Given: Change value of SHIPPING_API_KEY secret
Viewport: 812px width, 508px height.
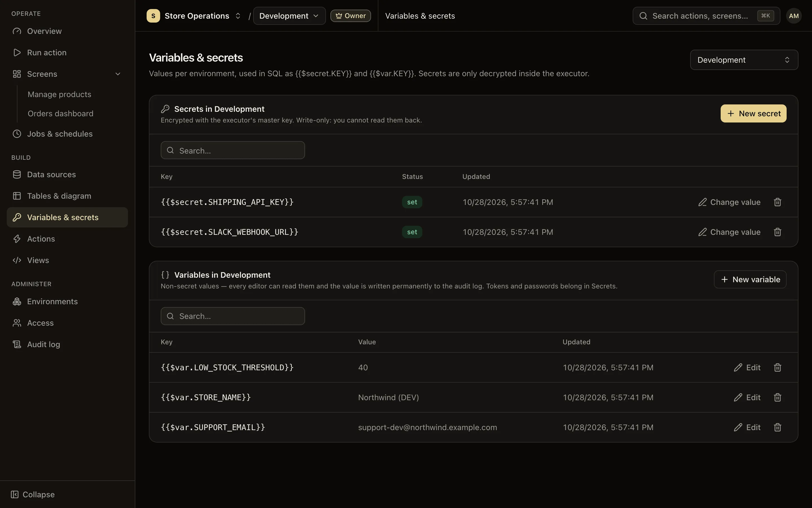Looking at the screenshot, I should coord(729,202).
